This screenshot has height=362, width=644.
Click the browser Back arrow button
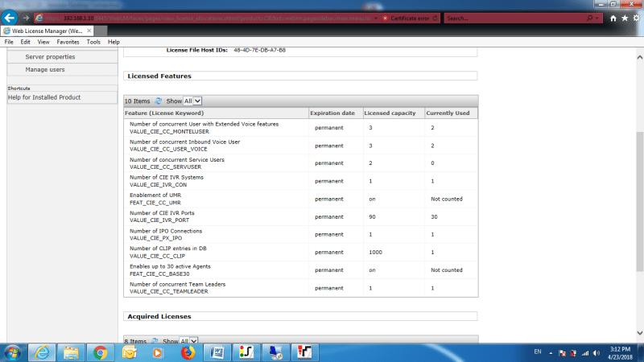(10, 18)
